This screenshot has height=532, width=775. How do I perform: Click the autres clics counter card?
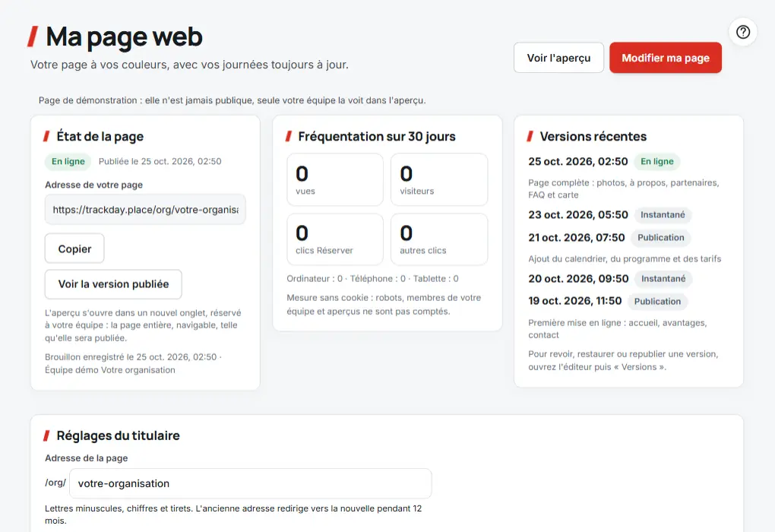439,239
